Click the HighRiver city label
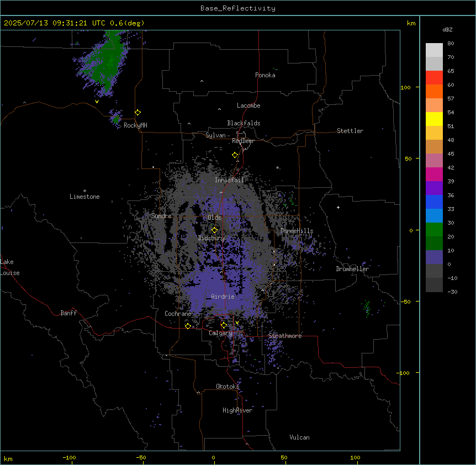The width and height of the screenshot is (476, 465). (x=237, y=410)
